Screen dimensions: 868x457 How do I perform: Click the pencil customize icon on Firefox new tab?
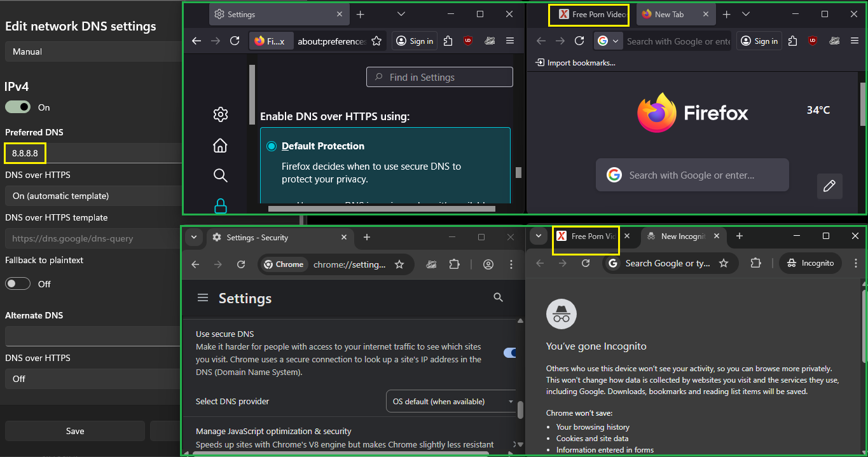(829, 186)
